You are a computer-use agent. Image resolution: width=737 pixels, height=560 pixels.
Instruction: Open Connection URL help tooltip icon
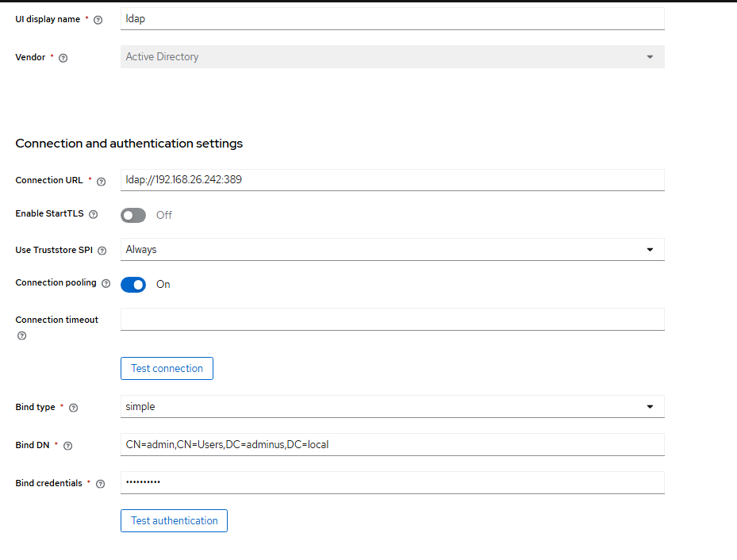tap(101, 181)
